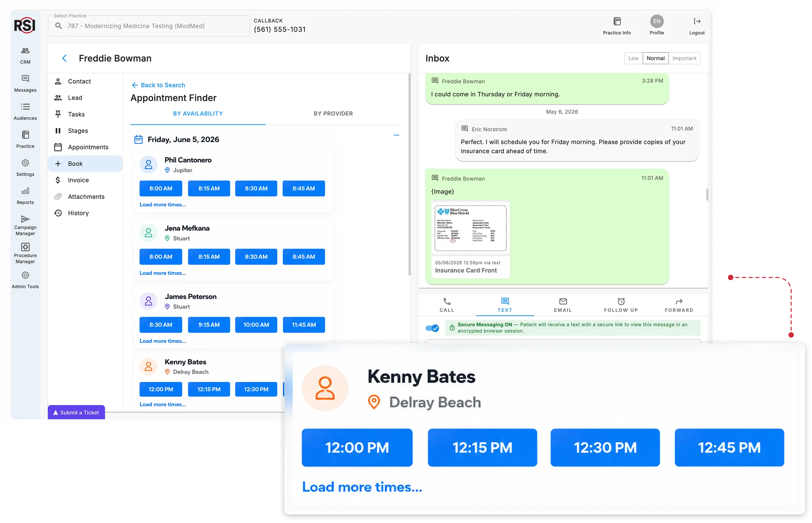Click the Back to Search link
The width and height of the screenshot is (812, 523).
click(x=158, y=85)
